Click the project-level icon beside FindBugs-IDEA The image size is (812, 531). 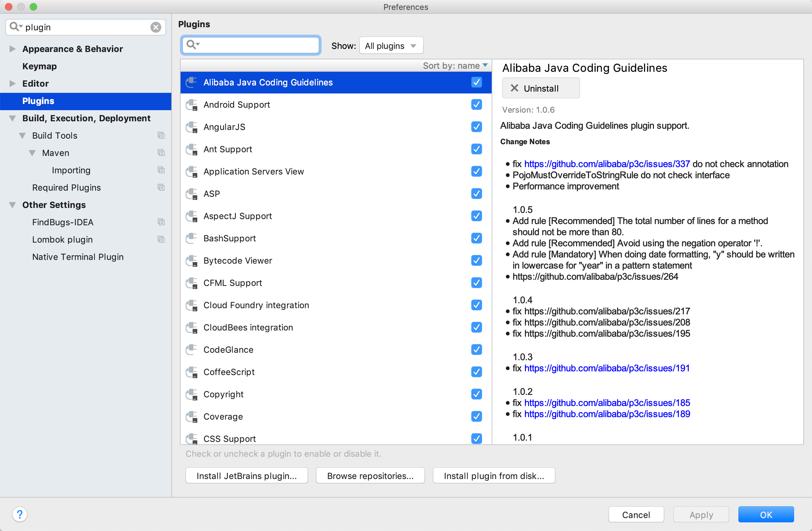coord(161,222)
